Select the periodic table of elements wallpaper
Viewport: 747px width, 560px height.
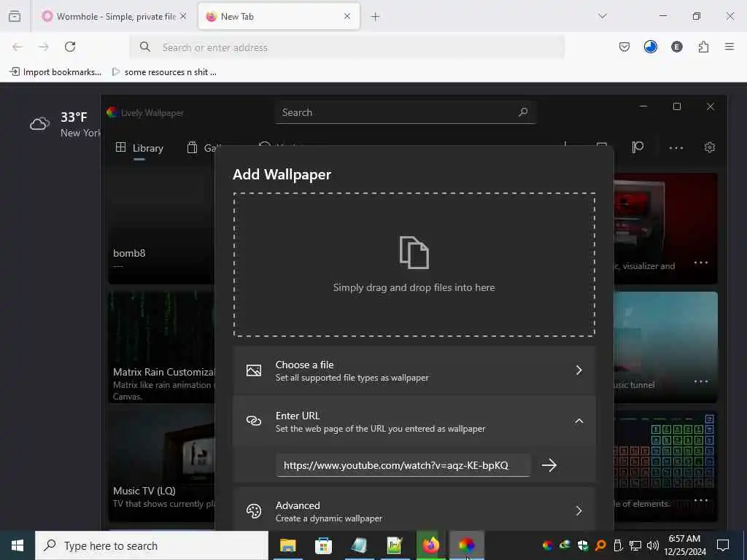[665, 467]
